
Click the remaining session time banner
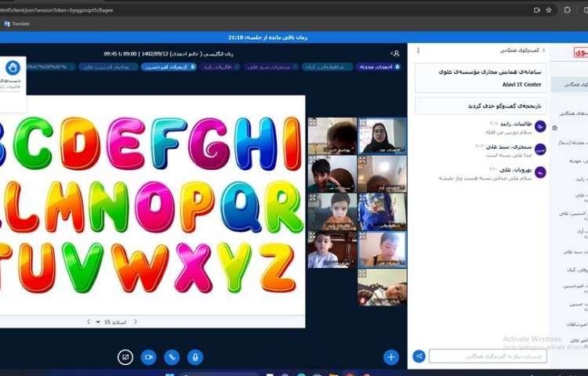(268, 38)
